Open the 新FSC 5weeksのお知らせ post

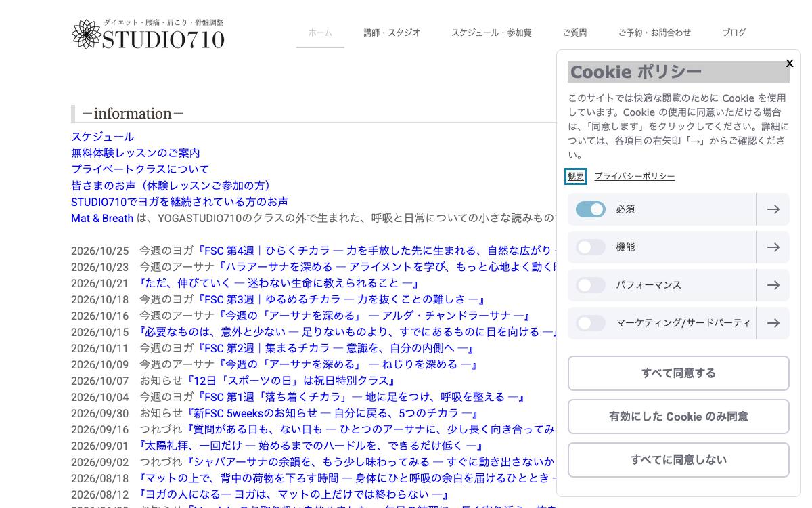pos(332,413)
